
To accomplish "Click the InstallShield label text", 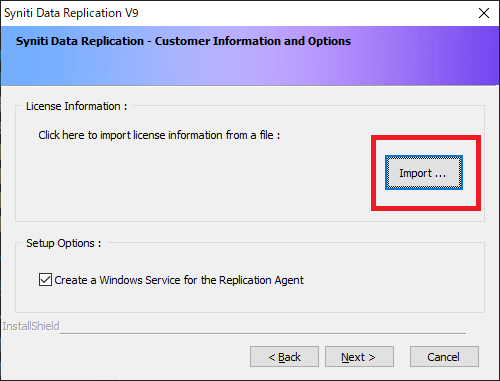I will [31, 326].
